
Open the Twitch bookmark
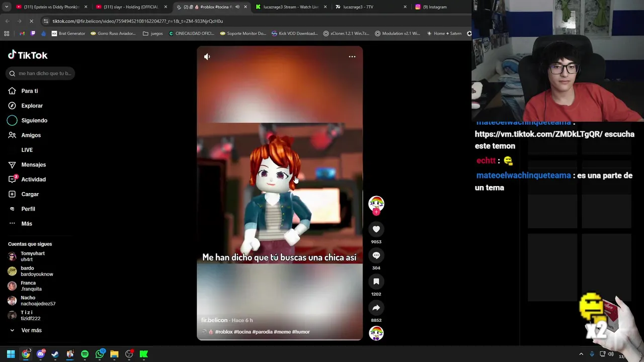(x=33, y=34)
